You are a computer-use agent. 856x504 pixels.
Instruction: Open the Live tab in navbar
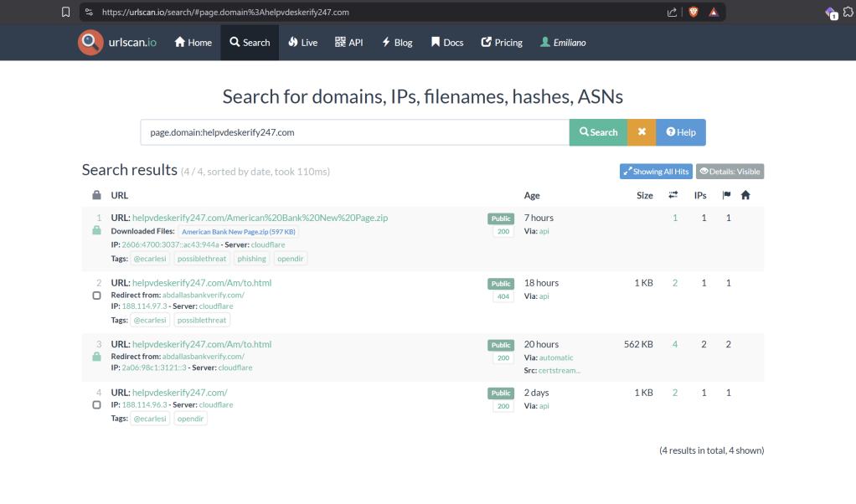(302, 43)
